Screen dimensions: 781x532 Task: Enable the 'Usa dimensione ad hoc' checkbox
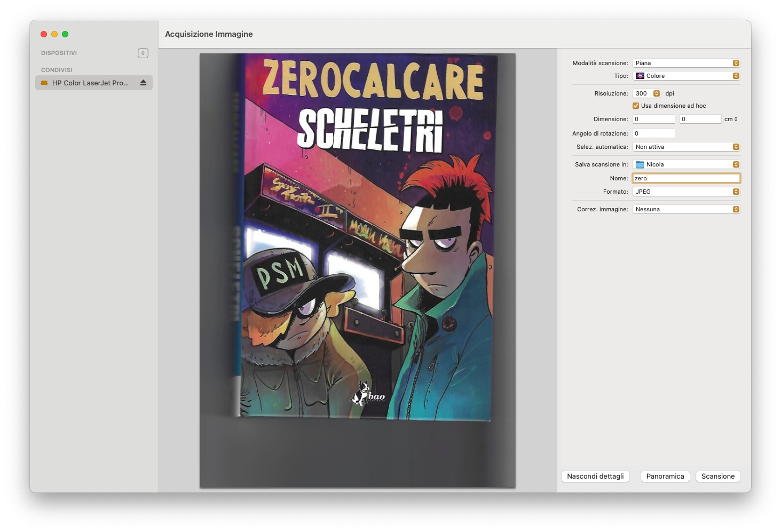click(x=636, y=106)
